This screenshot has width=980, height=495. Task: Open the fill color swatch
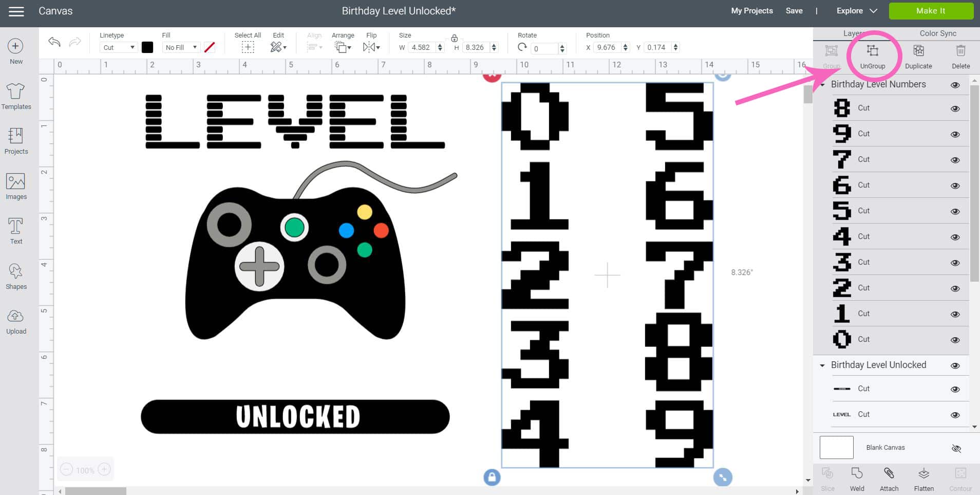209,47
